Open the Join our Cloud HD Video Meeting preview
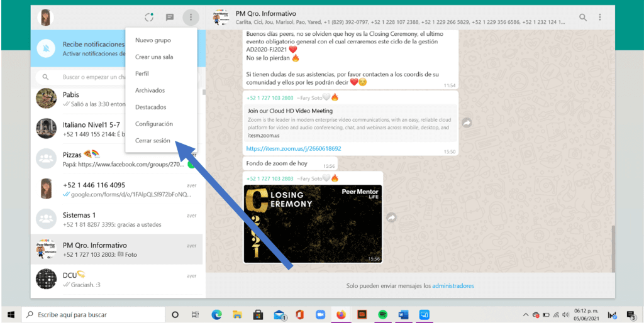 point(352,123)
